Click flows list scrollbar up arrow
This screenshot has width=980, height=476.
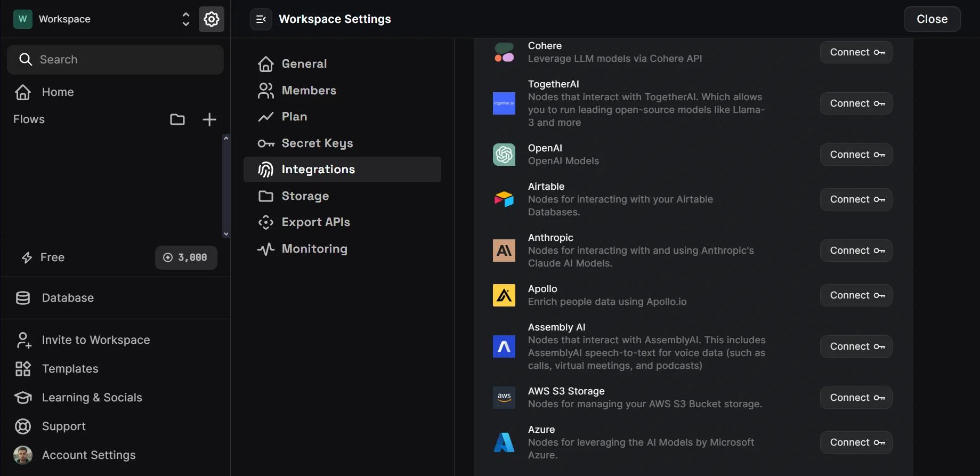point(226,138)
